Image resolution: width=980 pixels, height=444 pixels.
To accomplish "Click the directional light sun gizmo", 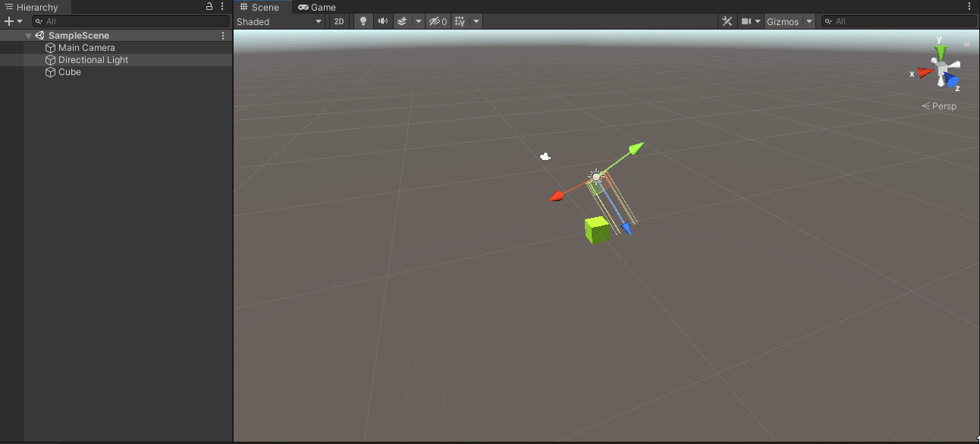I will 596,177.
